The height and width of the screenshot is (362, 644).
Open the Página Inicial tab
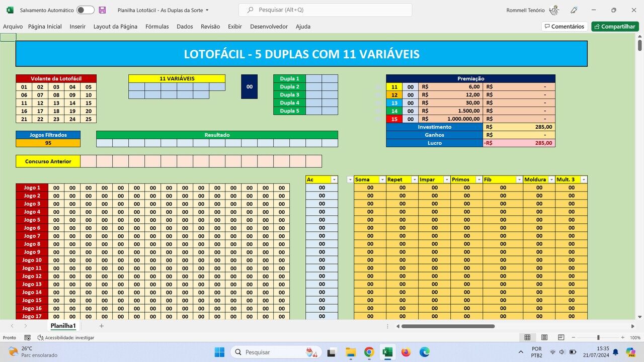[x=45, y=27]
